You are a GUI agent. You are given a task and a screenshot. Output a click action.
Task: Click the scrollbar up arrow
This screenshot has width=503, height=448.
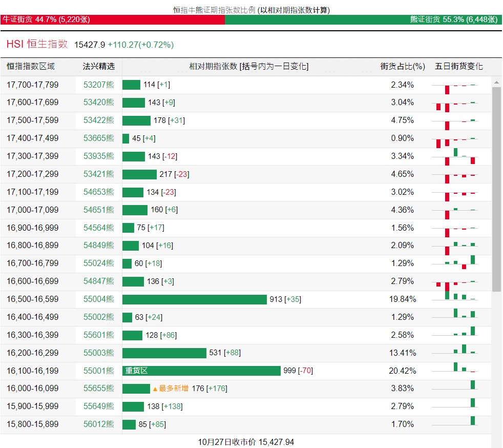(x=496, y=82)
